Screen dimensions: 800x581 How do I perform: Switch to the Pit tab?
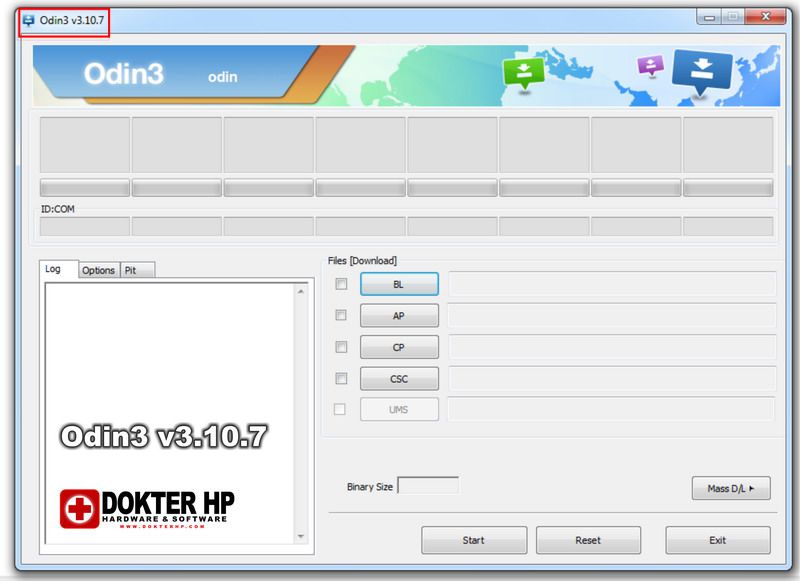pyautogui.click(x=137, y=270)
